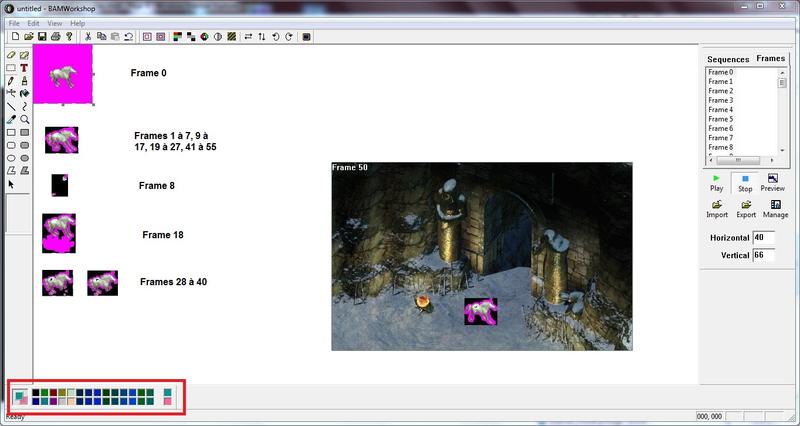Viewport: 800px width, 426px height.
Task: Click the half-filled contrast circle icon
Action: (218, 37)
